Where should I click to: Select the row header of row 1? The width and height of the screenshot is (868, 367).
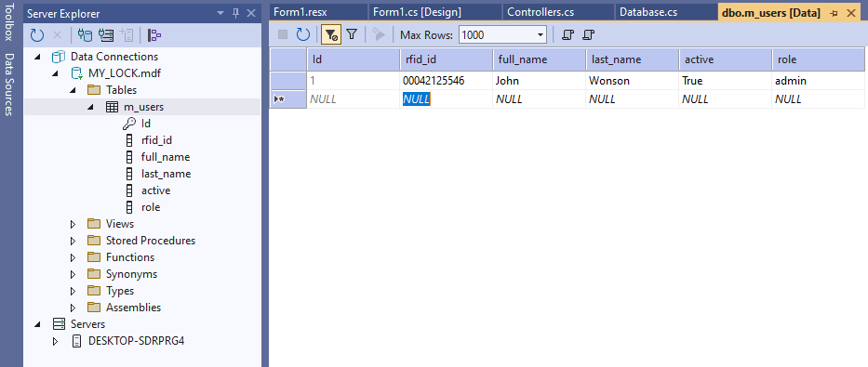[x=288, y=81]
